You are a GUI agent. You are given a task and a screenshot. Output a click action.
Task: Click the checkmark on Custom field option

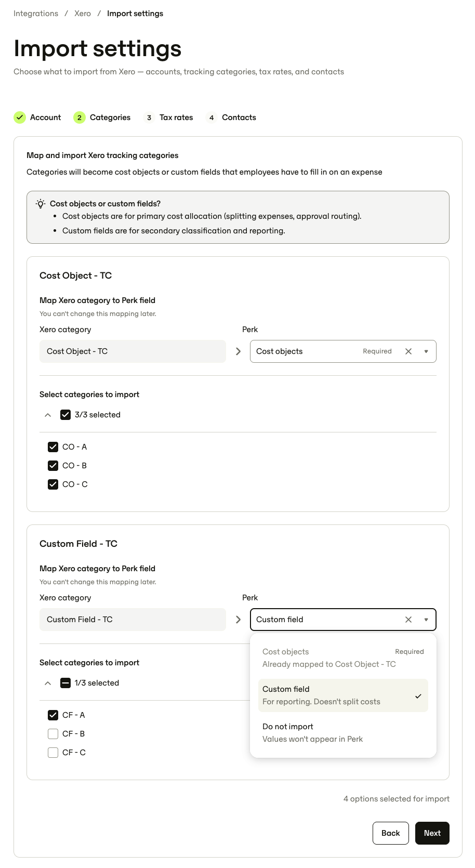(x=418, y=696)
